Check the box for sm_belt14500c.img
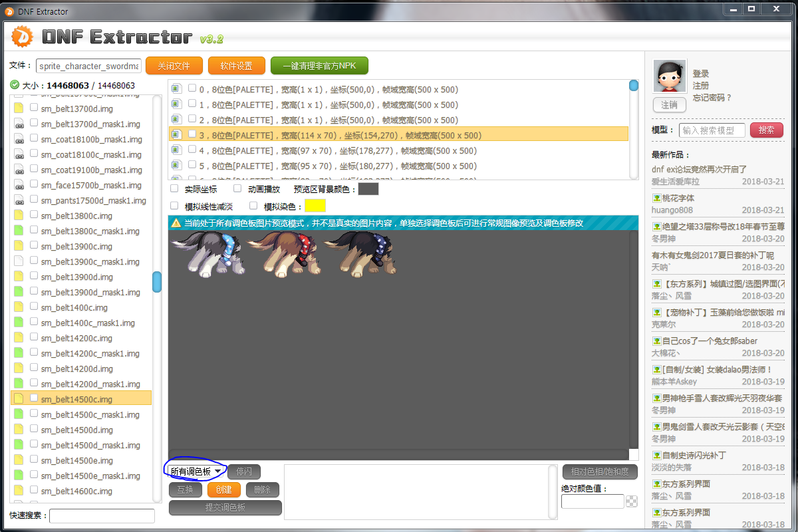 pos(34,398)
